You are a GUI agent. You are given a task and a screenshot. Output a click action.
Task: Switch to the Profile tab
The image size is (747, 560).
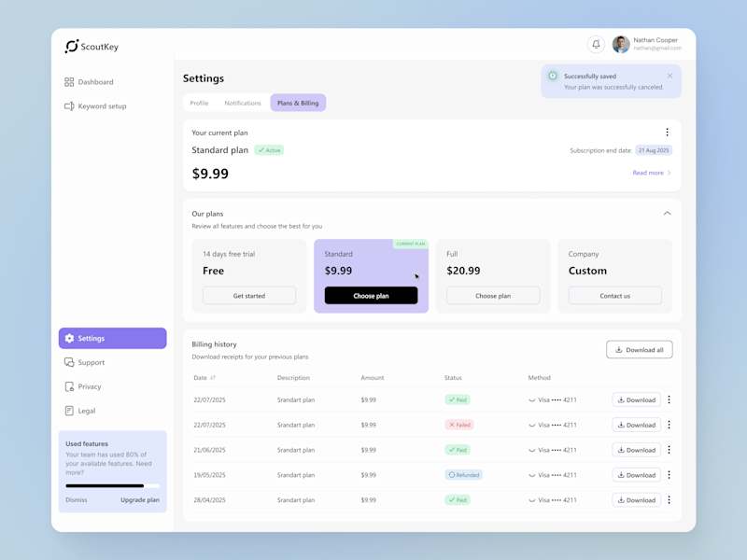pyautogui.click(x=199, y=103)
